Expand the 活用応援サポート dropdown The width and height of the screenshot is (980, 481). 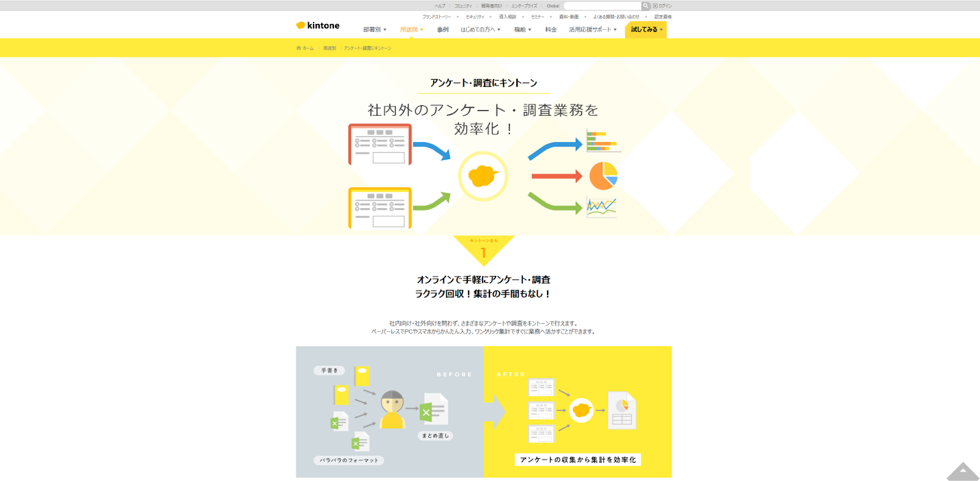coord(592,29)
